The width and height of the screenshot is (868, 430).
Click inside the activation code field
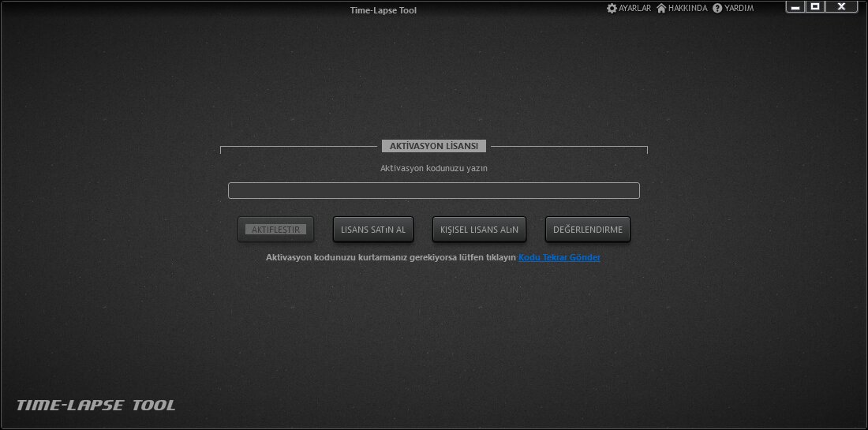coord(433,190)
